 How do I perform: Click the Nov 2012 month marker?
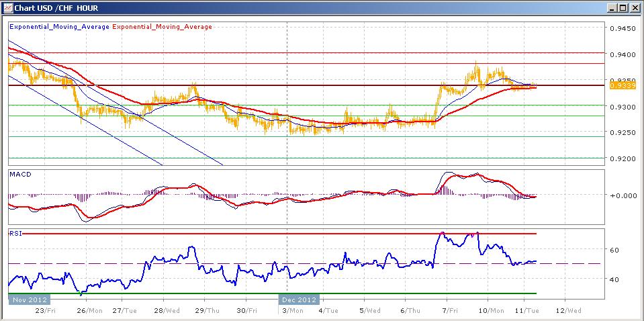point(30,300)
